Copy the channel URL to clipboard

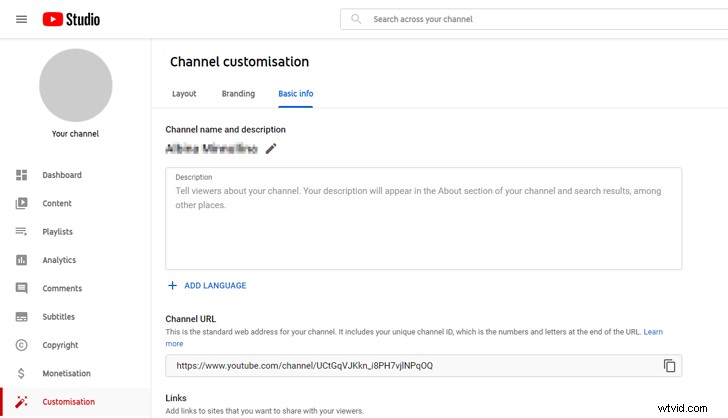669,366
